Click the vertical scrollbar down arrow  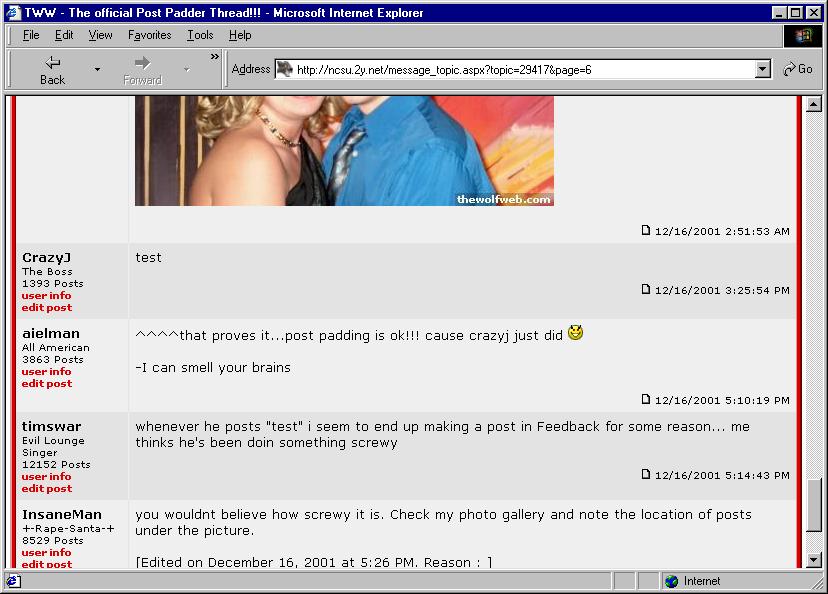[813, 560]
